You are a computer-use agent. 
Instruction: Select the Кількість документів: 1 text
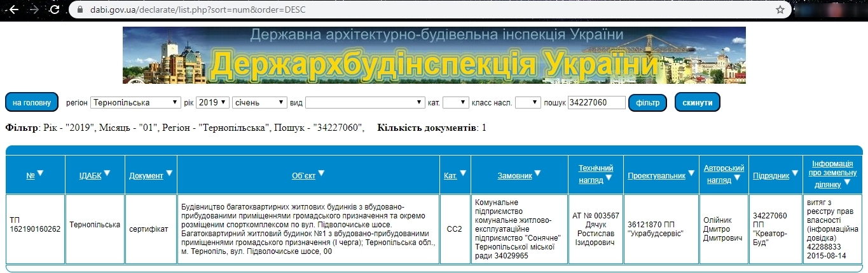(x=432, y=128)
